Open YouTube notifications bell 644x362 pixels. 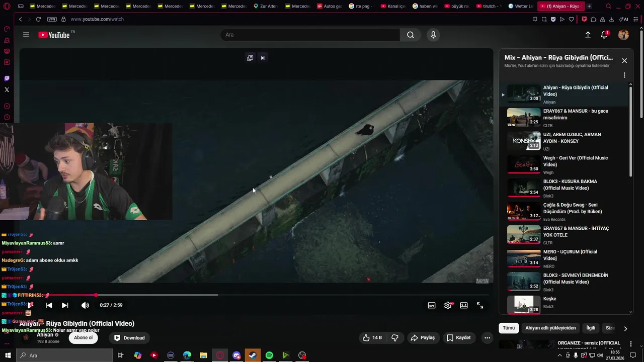(x=604, y=35)
